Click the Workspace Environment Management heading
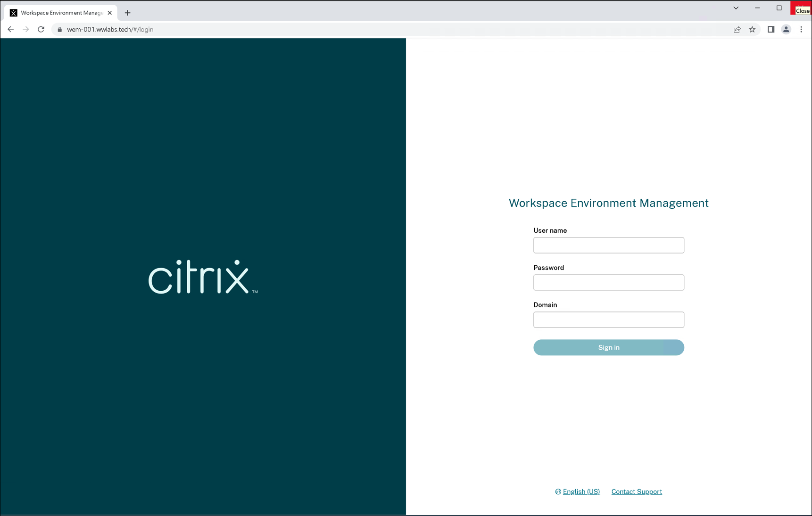The width and height of the screenshot is (812, 516). coord(609,203)
